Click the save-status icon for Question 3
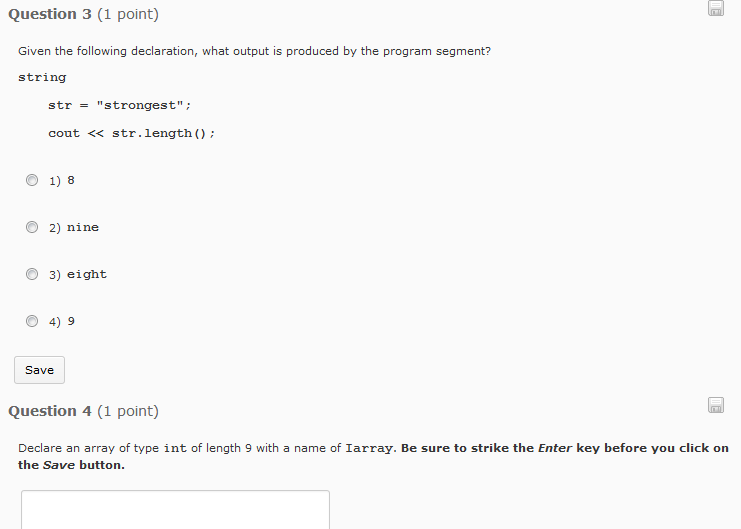 pyautogui.click(x=716, y=8)
